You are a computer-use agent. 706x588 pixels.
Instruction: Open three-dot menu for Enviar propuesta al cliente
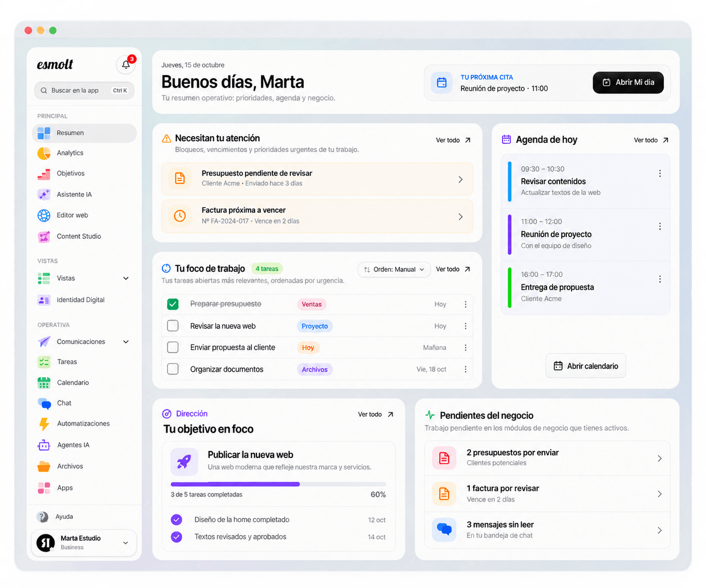(x=466, y=348)
